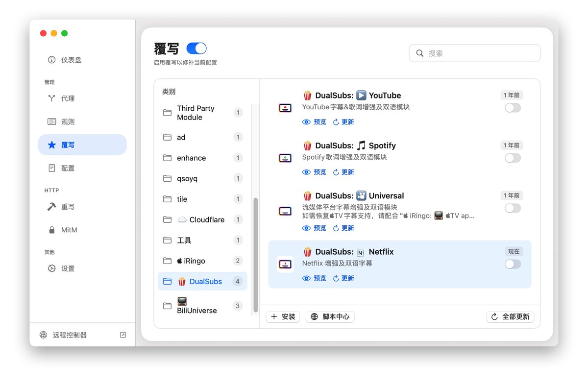Select the tile category
Image resolution: width=588 pixels, height=386 pixels.
click(202, 199)
